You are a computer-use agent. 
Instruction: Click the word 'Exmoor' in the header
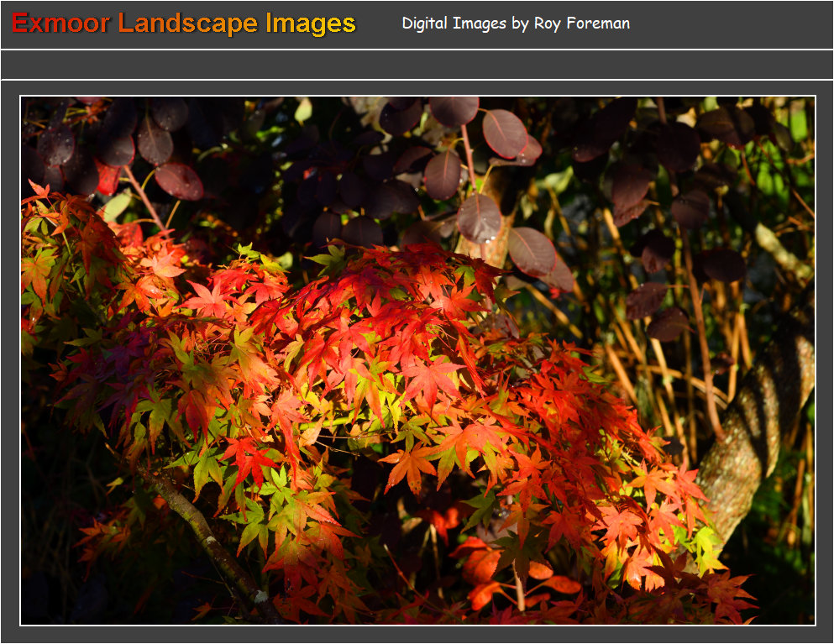pyautogui.click(x=60, y=24)
